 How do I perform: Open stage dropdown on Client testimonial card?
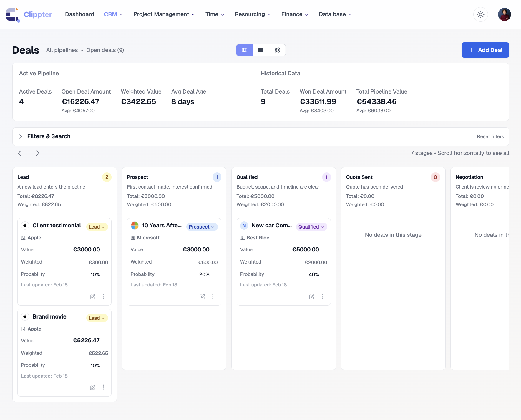click(x=97, y=227)
